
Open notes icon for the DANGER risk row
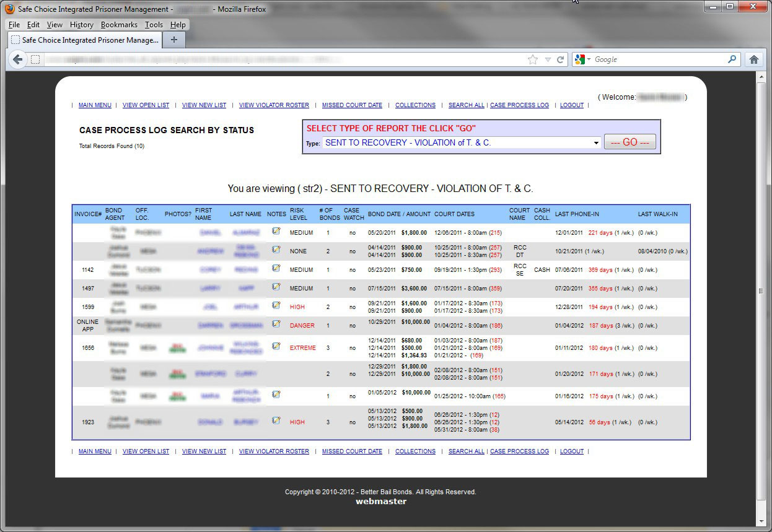(276, 324)
